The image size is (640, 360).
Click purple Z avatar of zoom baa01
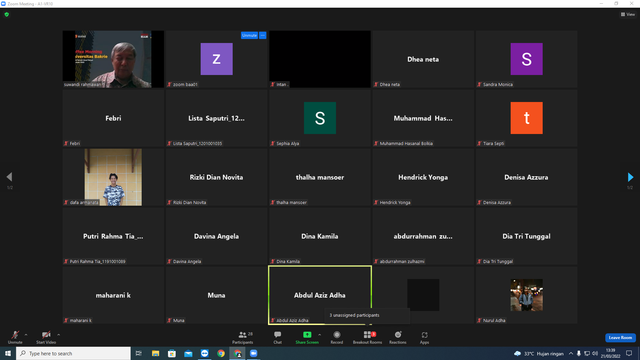(216, 59)
